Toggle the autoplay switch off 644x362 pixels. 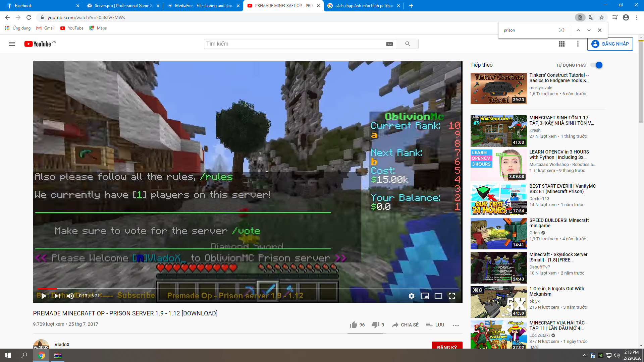597,65
